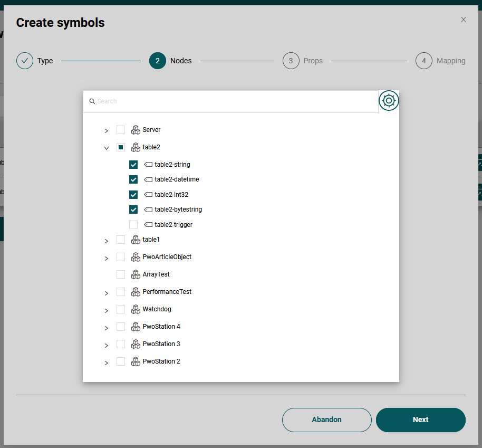Jump to step 3 Props
The image size is (482, 448).
coord(291,61)
